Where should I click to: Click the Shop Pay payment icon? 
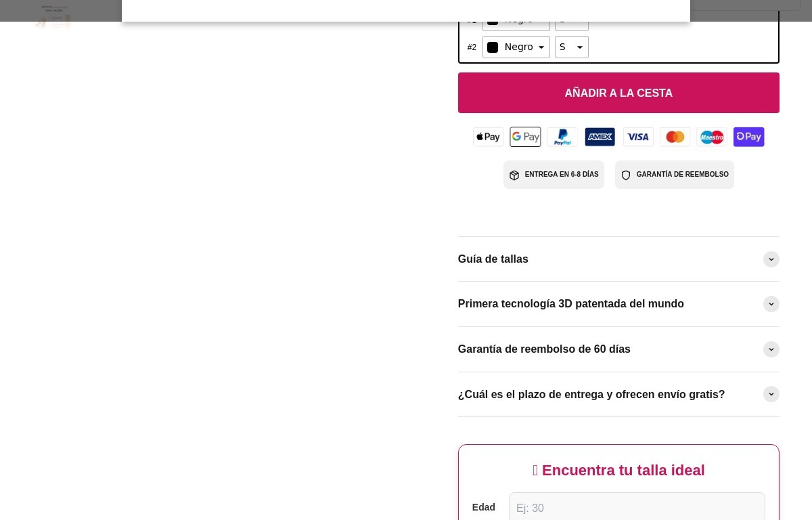tap(748, 137)
